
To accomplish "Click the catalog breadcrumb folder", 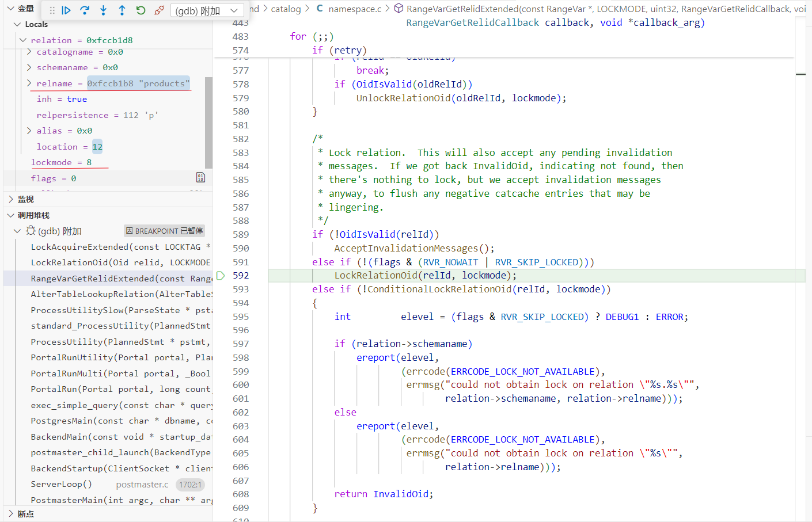I will [x=286, y=9].
